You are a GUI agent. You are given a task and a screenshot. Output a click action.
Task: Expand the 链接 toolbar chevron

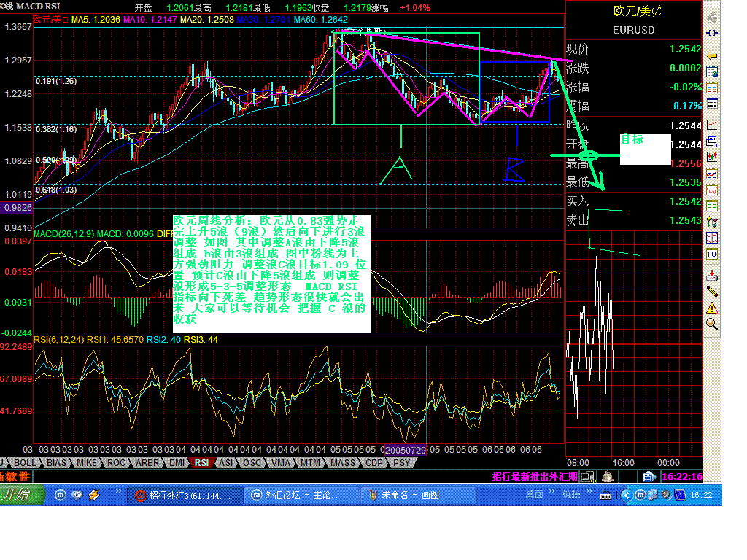pos(589,491)
